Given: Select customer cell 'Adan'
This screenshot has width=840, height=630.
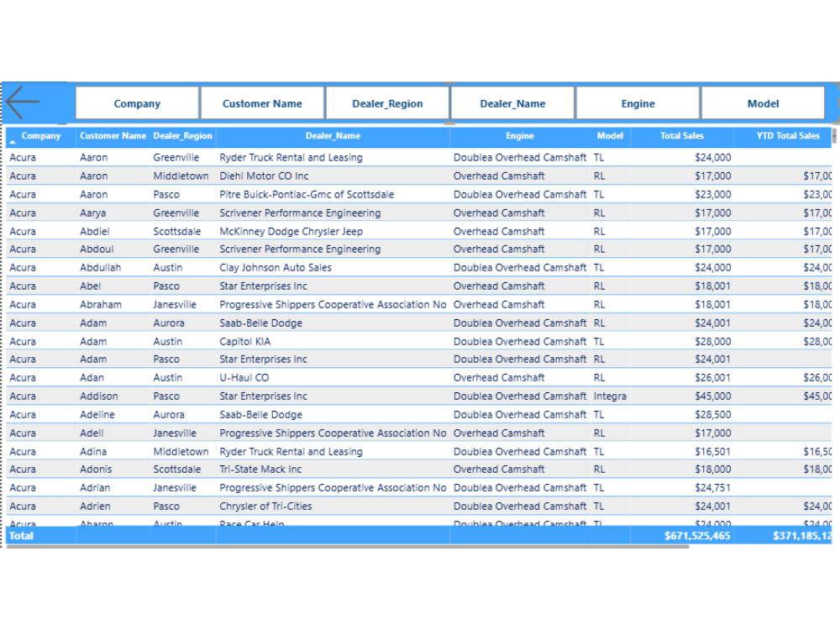Looking at the screenshot, I should [x=92, y=378].
